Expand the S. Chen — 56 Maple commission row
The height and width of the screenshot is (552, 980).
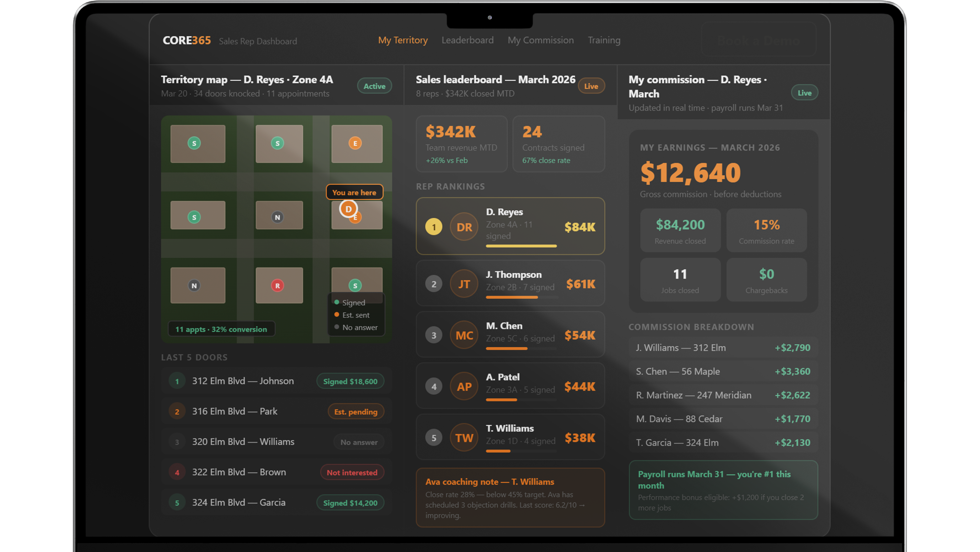pyautogui.click(x=723, y=372)
